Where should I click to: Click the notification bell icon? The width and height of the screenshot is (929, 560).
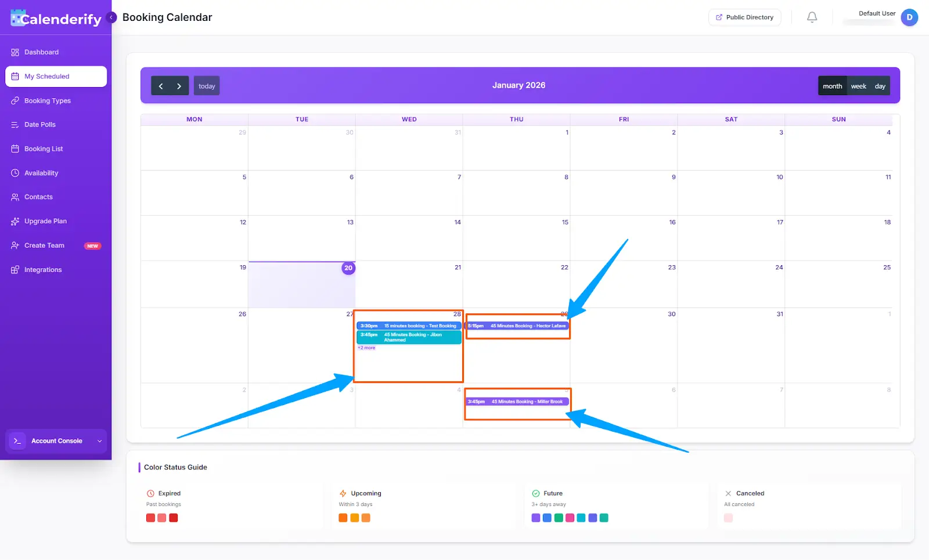(811, 17)
